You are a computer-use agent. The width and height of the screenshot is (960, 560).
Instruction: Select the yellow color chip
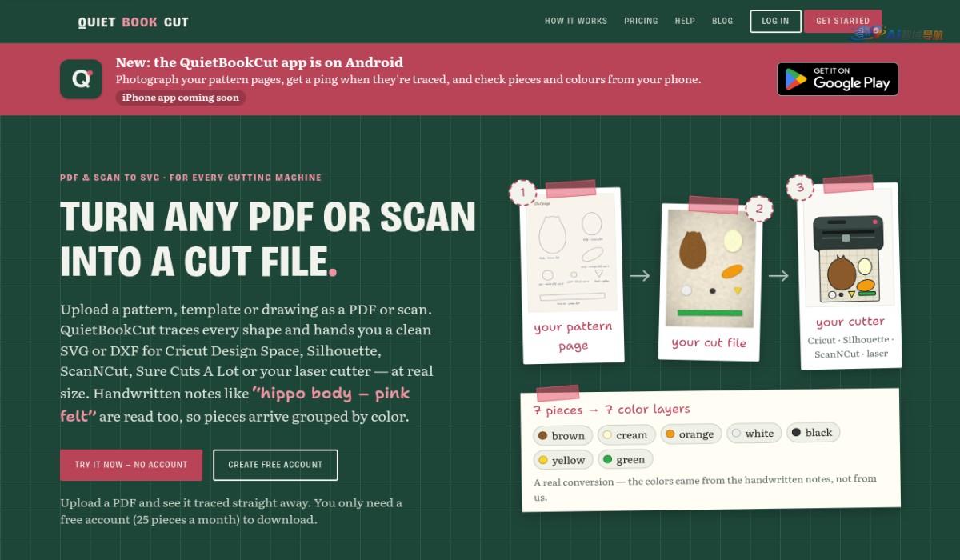tap(562, 460)
